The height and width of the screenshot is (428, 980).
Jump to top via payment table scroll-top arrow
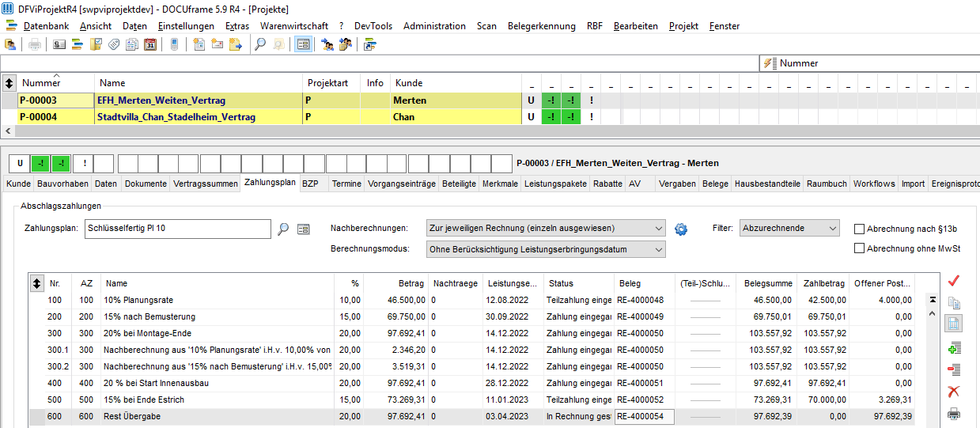pos(933,300)
